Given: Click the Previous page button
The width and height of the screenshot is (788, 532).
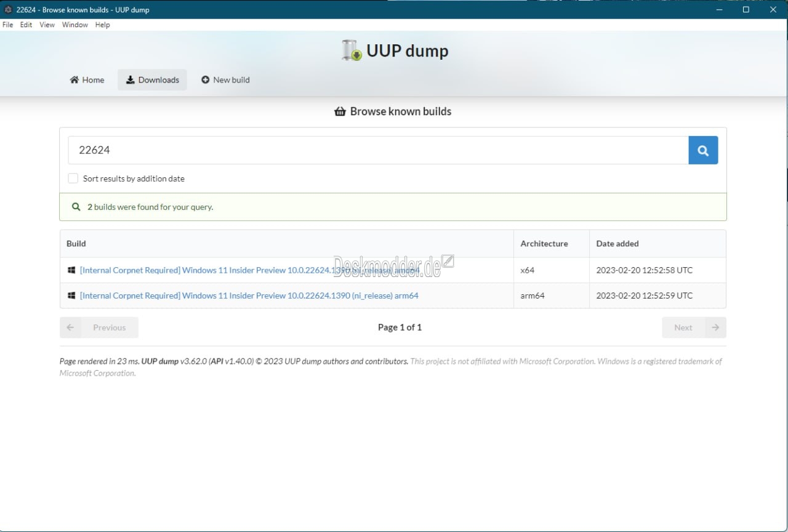Looking at the screenshot, I should [x=99, y=328].
